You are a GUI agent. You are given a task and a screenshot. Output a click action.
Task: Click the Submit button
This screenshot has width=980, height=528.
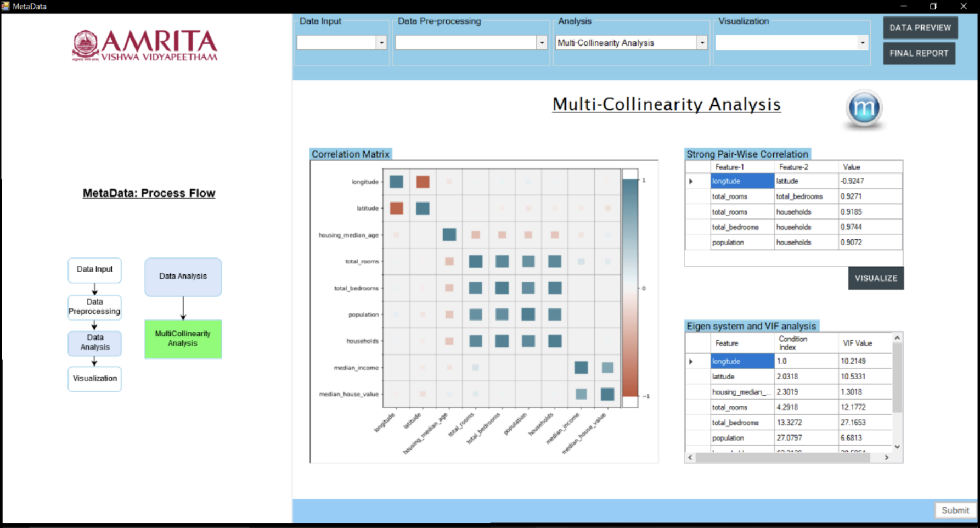click(x=955, y=510)
